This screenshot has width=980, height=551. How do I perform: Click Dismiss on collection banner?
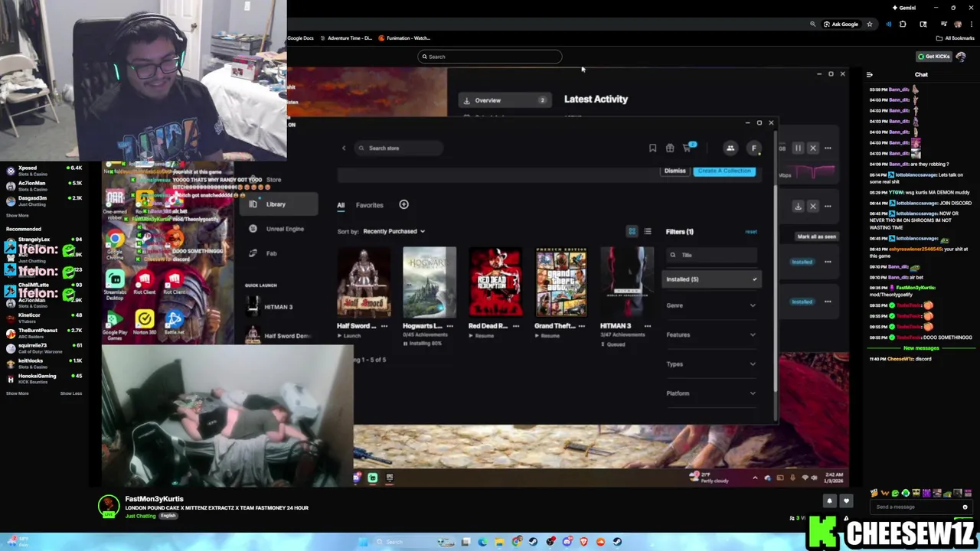point(675,171)
